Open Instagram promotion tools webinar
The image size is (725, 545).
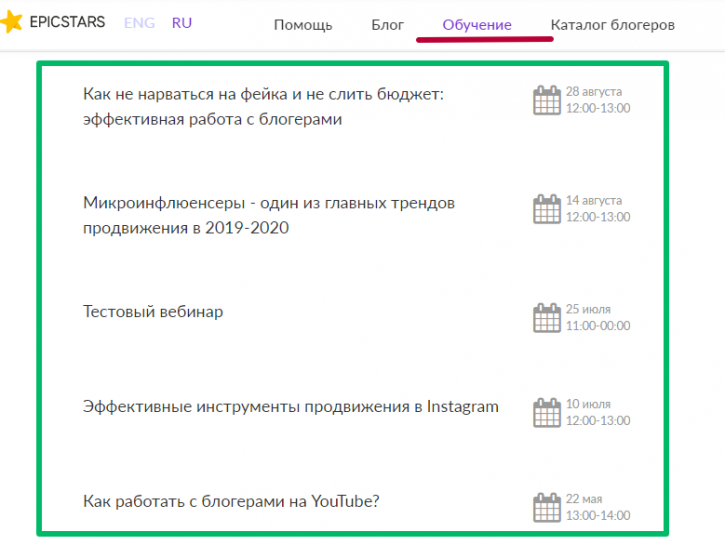[291, 406]
